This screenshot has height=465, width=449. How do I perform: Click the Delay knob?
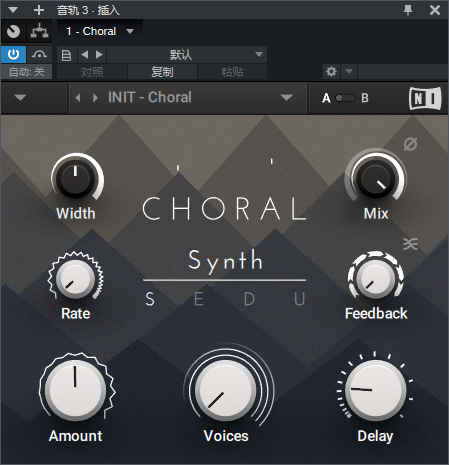point(376,389)
